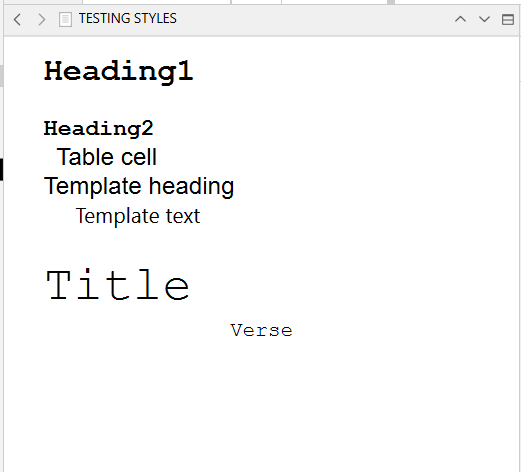Image resolution: width=521 pixels, height=472 pixels.
Task: Click the word cell in the editor
Action: coord(139,157)
